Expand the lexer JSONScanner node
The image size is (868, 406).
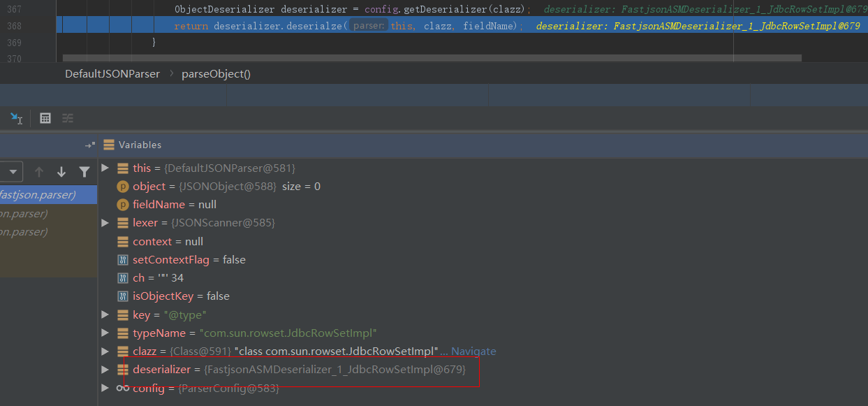(x=105, y=223)
